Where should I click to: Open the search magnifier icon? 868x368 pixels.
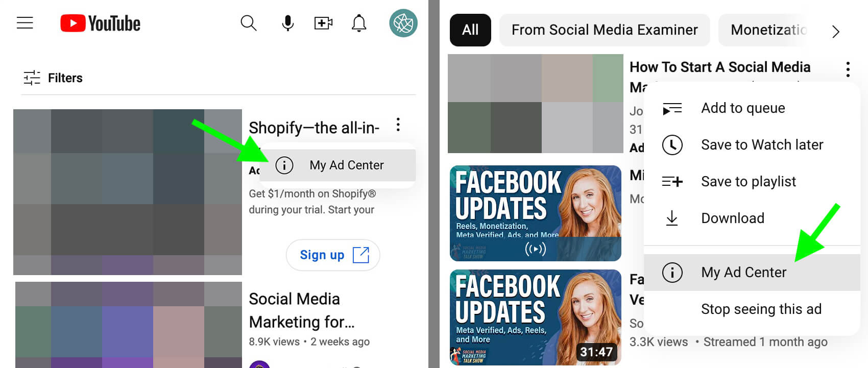coord(249,23)
